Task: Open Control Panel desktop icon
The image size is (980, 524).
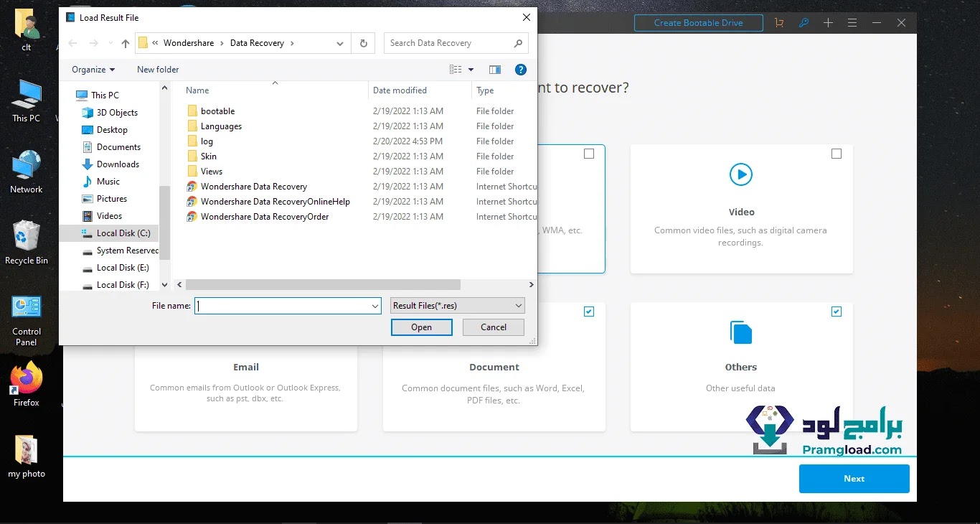Action: click(27, 320)
